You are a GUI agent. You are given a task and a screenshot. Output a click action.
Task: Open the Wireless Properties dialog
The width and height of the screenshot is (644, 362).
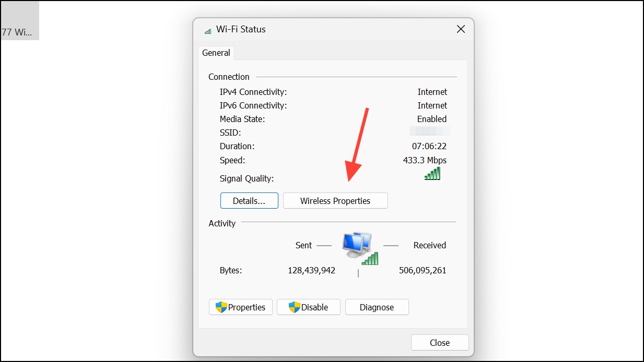click(x=335, y=201)
